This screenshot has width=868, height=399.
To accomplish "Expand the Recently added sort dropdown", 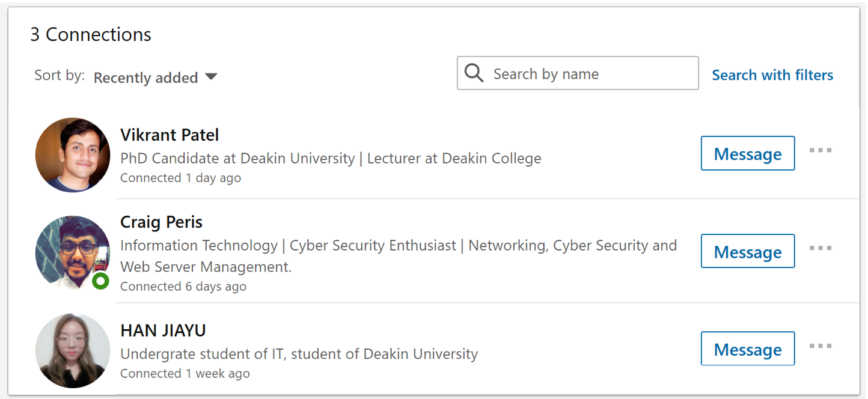I will click(x=146, y=78).
